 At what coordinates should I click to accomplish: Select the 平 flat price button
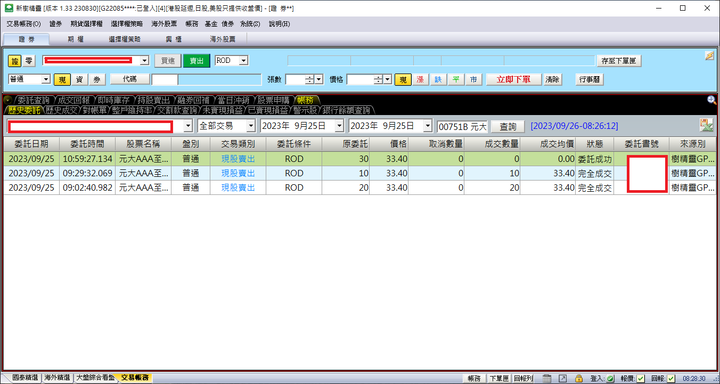[456, 79]
